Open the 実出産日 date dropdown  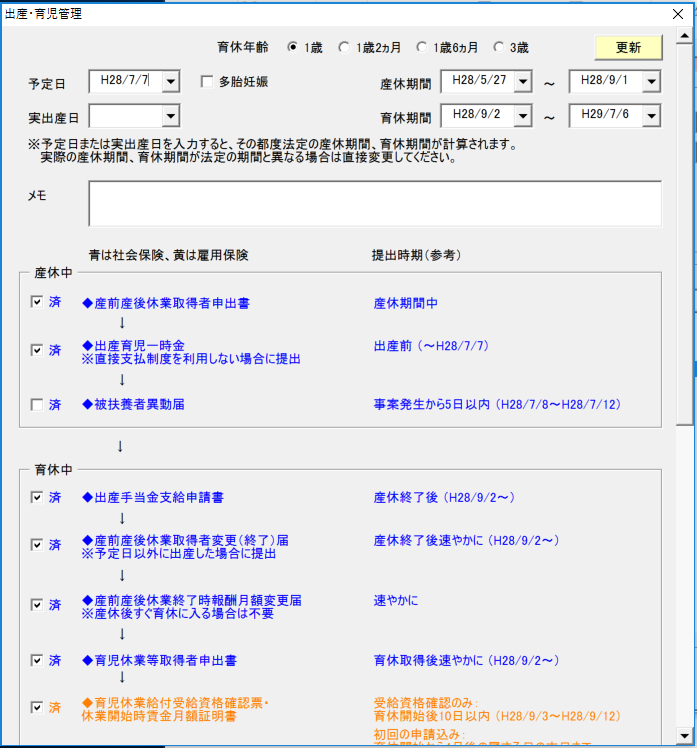(170, 117)
